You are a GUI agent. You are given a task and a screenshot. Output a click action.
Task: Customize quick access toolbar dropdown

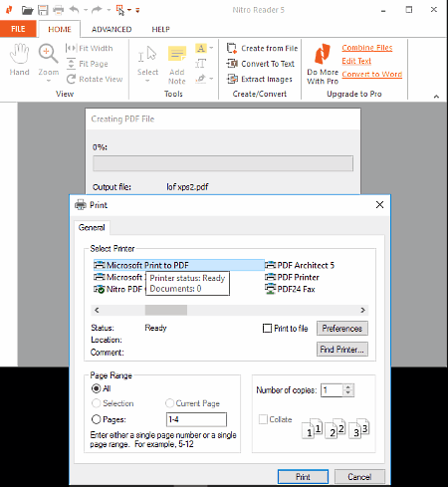point(137,11)
